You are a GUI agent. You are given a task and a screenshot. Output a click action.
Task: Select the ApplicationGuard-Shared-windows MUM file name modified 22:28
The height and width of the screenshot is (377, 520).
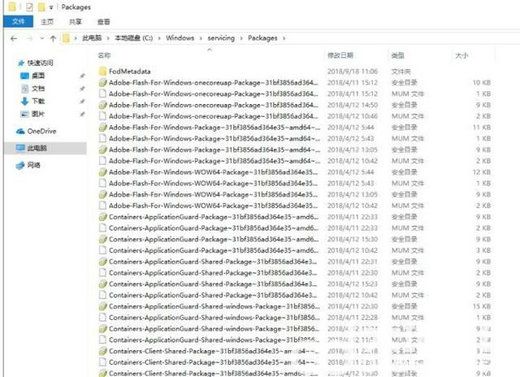coord(214,318)
